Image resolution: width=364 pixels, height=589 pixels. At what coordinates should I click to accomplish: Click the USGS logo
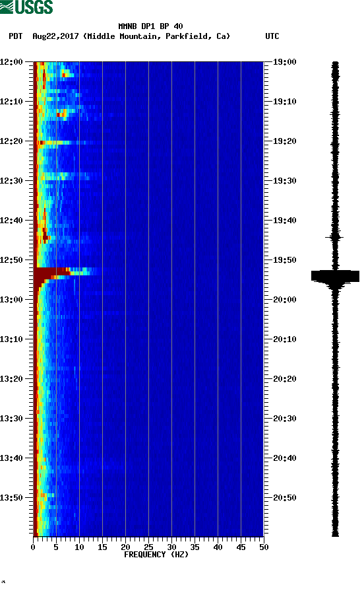[26, 7]
